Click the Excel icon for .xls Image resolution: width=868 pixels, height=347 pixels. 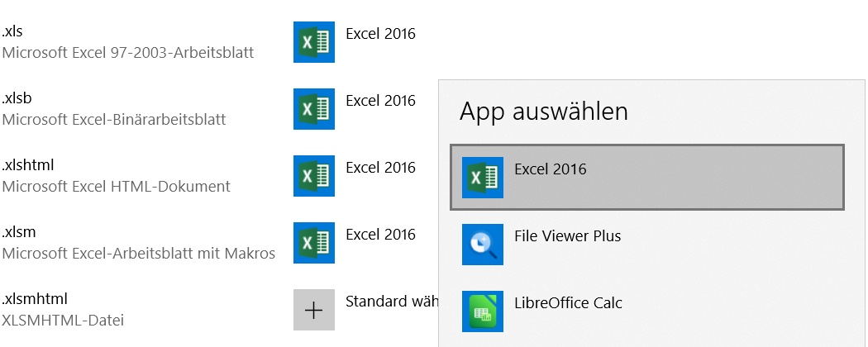click(x=314, y=42)
